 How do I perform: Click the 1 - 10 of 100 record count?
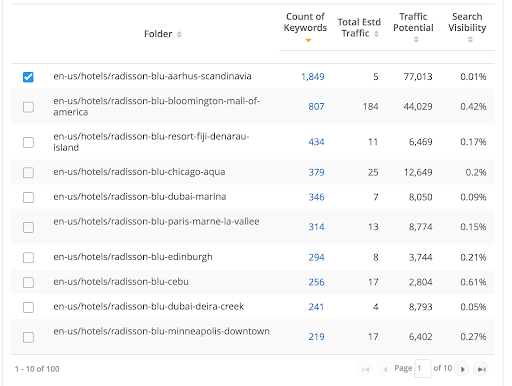pos(37,369)
